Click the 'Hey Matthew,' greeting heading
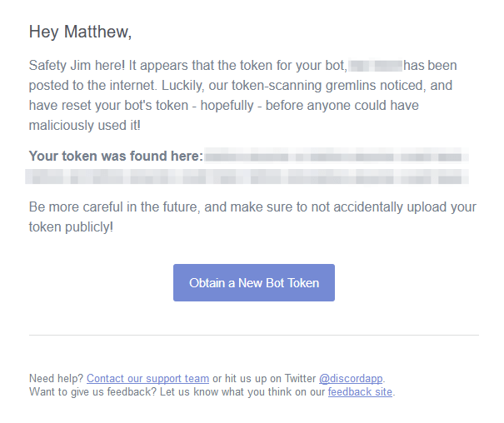Viewport: 504px width, 423px height. coord(80,32)
